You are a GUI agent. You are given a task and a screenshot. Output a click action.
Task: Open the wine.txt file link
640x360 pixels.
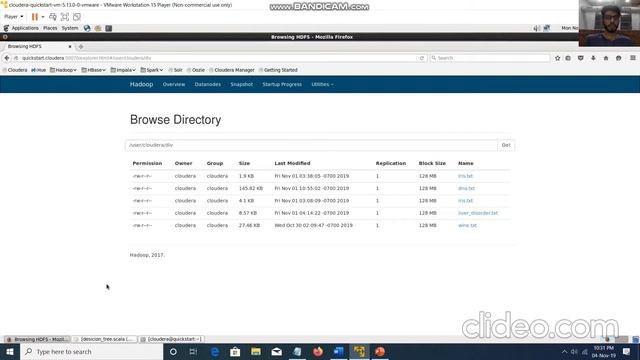coord(467,225)
